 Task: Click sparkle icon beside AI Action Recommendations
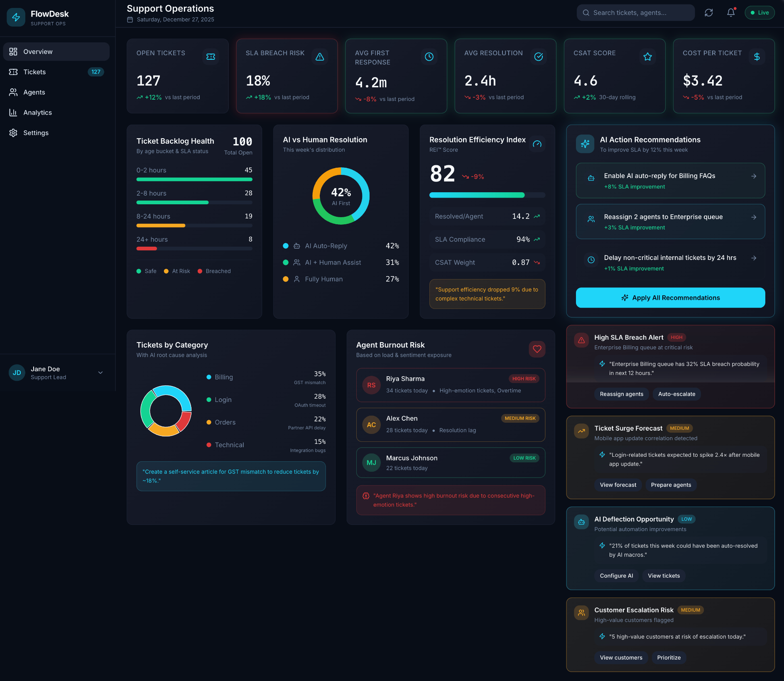(x=585, y=144)
